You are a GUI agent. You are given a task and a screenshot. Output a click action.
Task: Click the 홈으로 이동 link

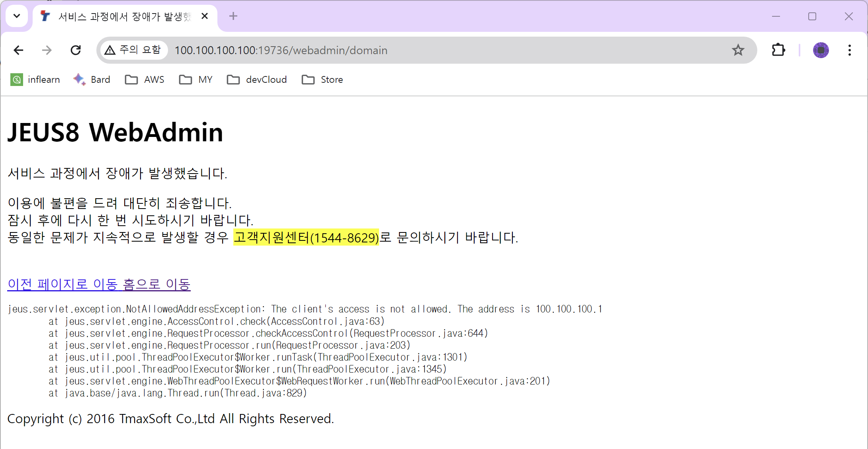[157, 284]
